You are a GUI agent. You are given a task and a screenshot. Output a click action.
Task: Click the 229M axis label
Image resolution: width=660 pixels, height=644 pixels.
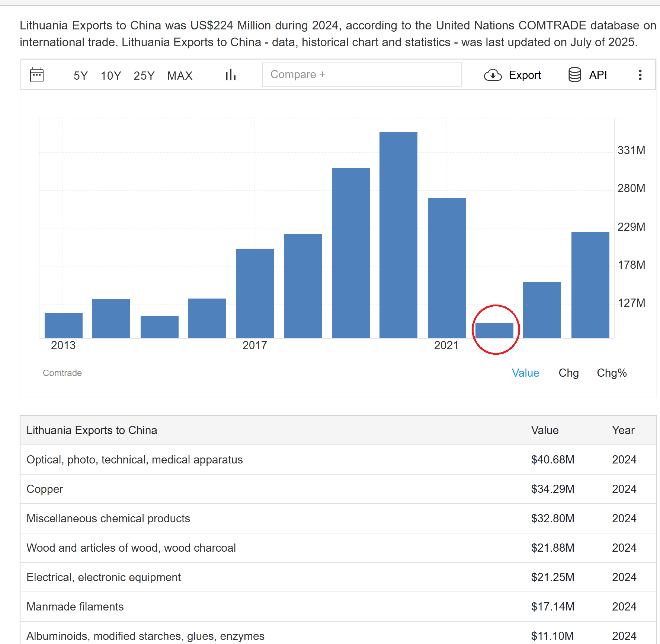631,227
